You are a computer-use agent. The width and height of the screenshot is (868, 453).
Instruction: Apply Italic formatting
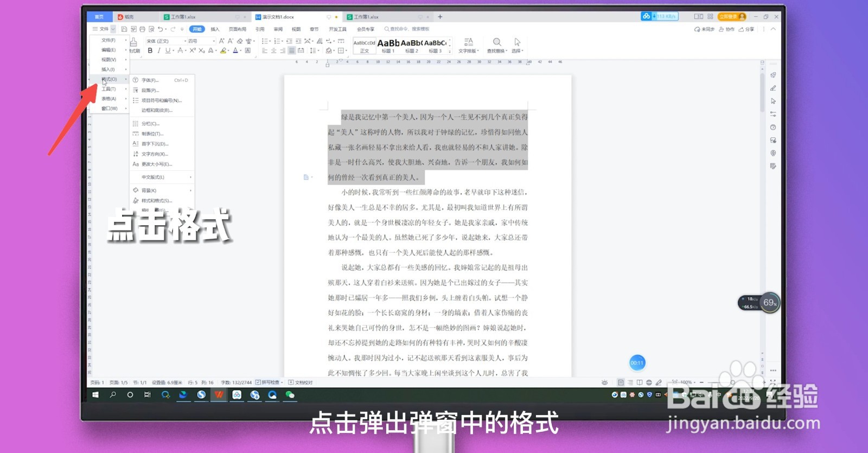coord(159,50)
